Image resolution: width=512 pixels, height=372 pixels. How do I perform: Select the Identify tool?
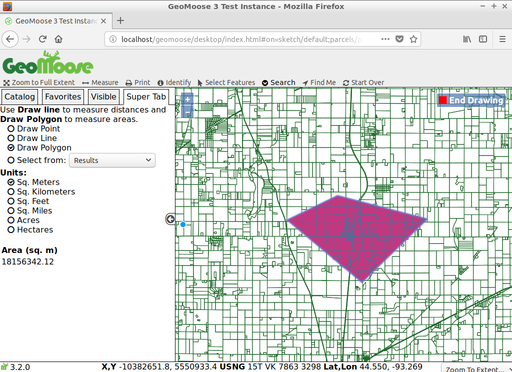(x=174, y=82)
